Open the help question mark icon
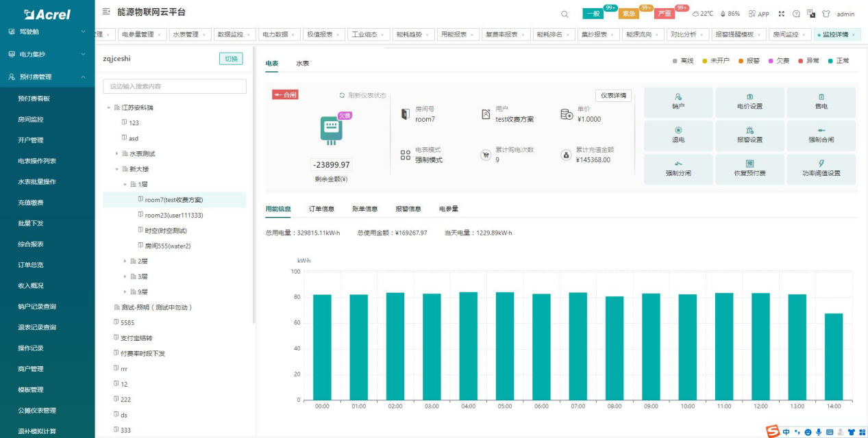868x438 pixels. (x=796, y=14)
